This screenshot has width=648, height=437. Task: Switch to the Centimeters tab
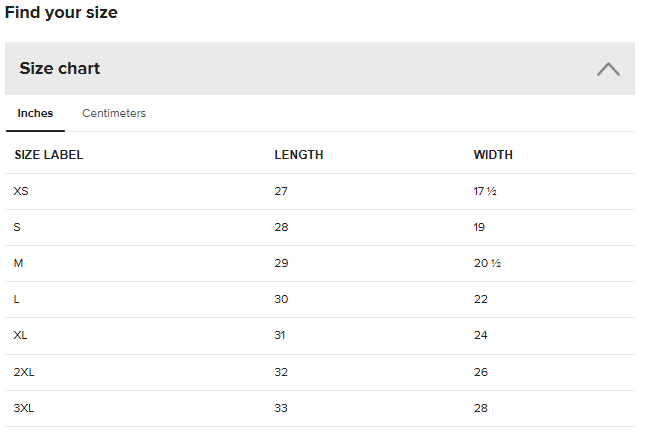tap(114, 113)
